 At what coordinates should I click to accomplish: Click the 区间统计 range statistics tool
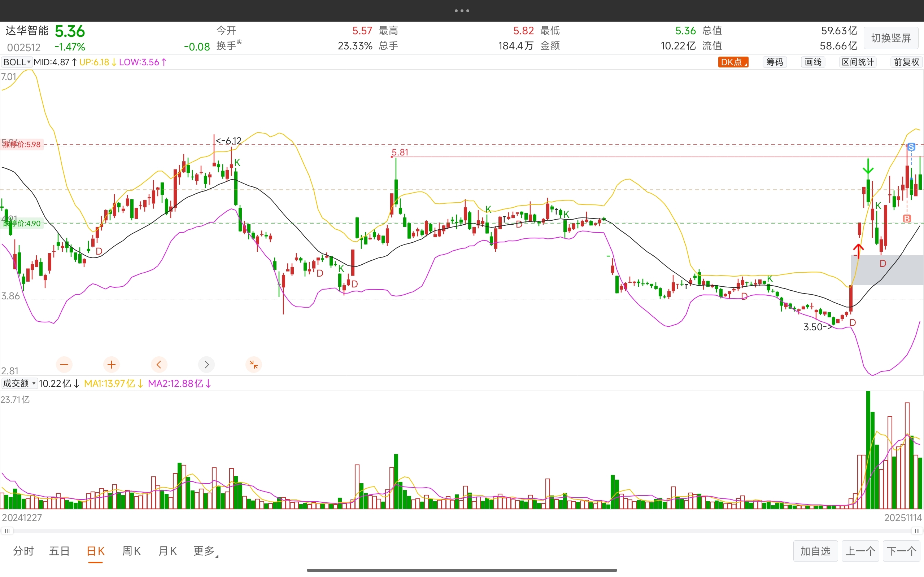coord(858,62)
